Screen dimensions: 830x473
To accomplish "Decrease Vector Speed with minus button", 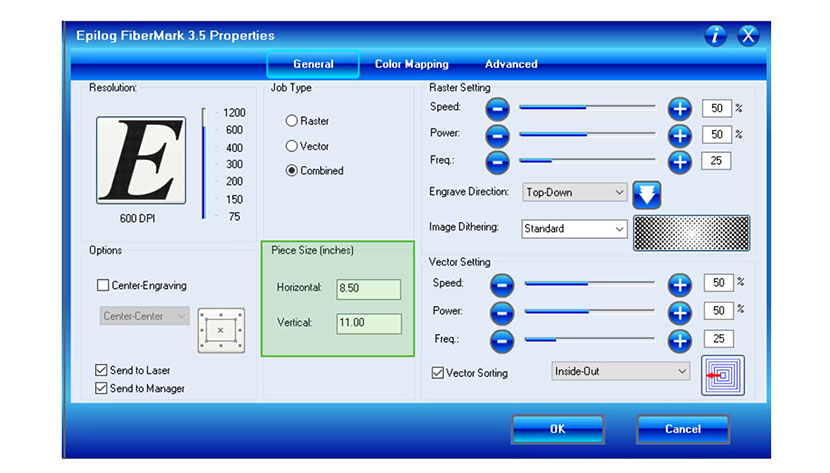I will 502,285.
